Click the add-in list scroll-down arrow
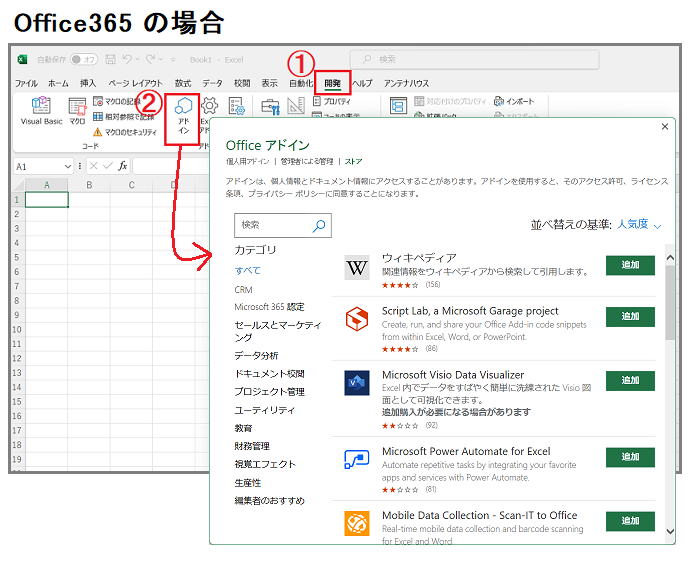 point(670,531)
